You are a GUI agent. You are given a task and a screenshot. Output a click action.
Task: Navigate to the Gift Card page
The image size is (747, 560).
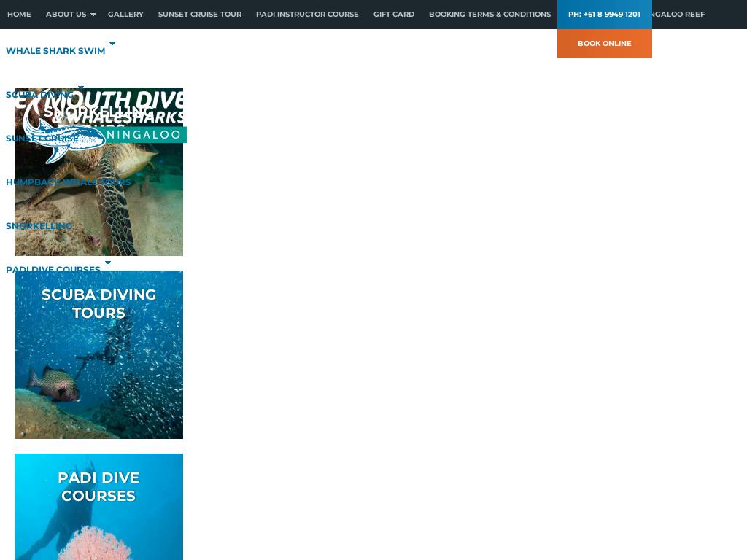pos(393,15)
